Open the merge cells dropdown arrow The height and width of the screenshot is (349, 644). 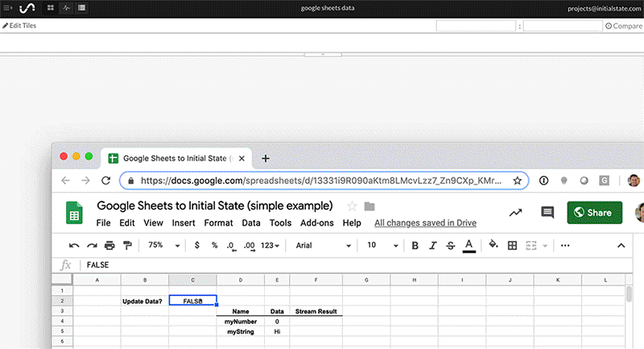point(545,246)
